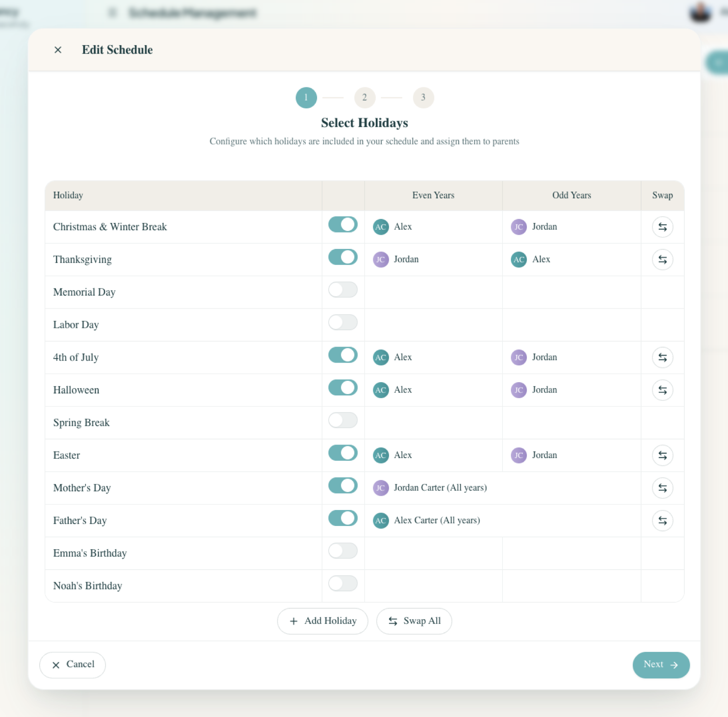
Task: Click the Add Holiday button
Action: pyautogui.click(x=323, y=621)
